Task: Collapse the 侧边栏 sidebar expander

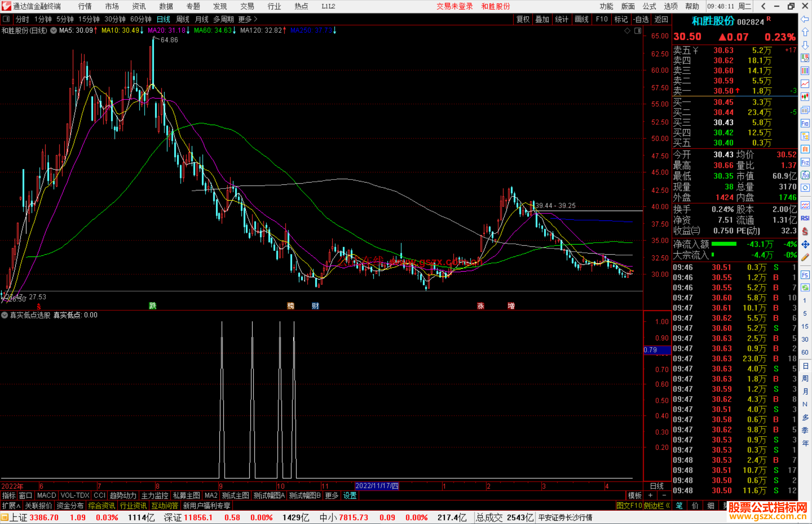Action: (x=657, y=506)
